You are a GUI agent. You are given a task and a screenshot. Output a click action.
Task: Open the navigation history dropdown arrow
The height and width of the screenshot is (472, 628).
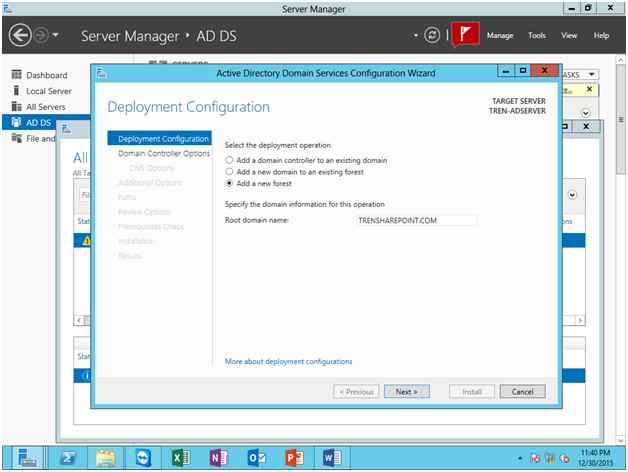56,35
